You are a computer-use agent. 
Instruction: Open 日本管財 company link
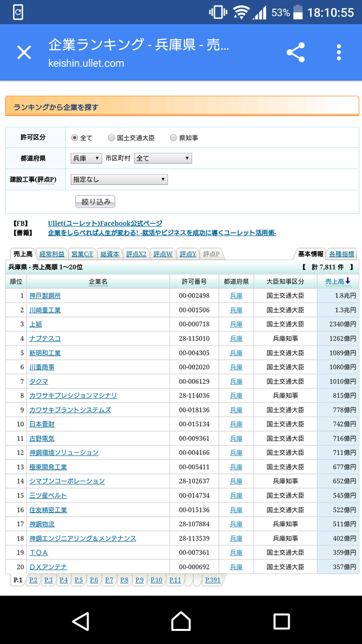tap(42, 424)
